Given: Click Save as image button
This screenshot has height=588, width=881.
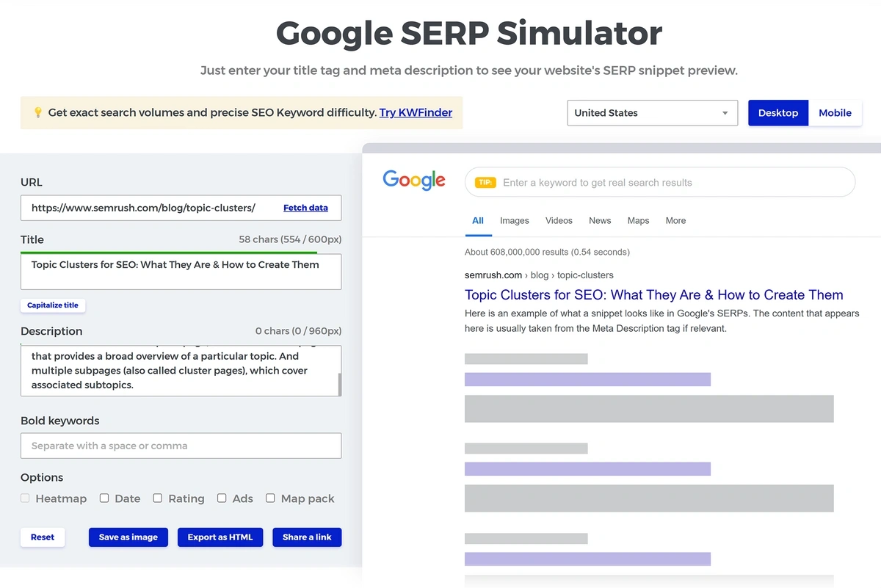Looking at the screenshot, I should [128, 537].
